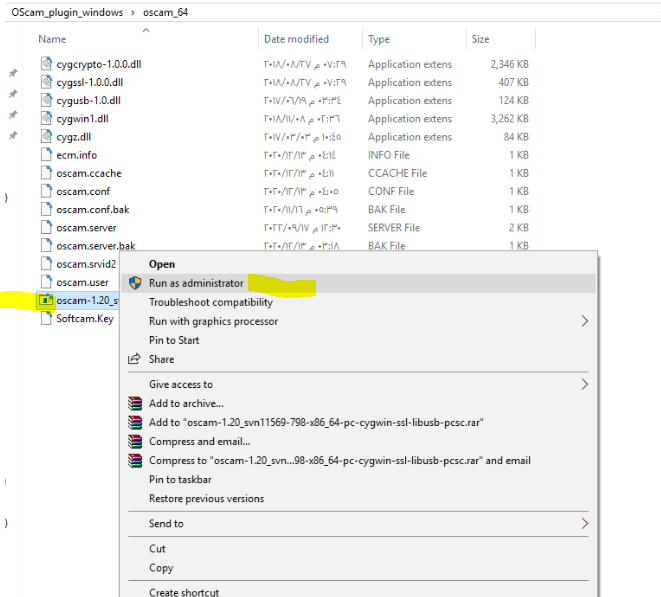This screenshot has height=597, width=661.
Task: Click the oscam.server.bak file icon
Action: click(46, 245)
